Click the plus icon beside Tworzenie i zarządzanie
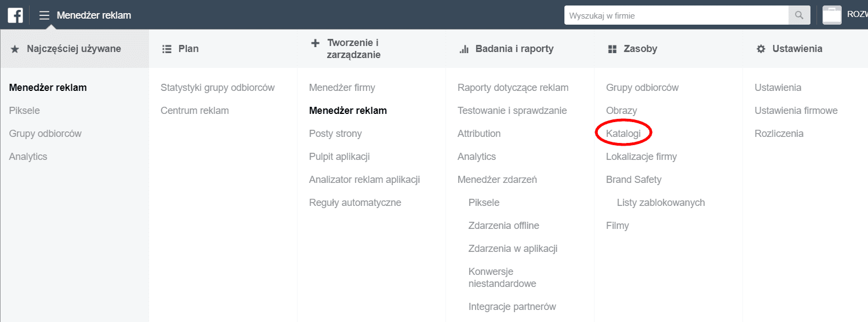 314,42
